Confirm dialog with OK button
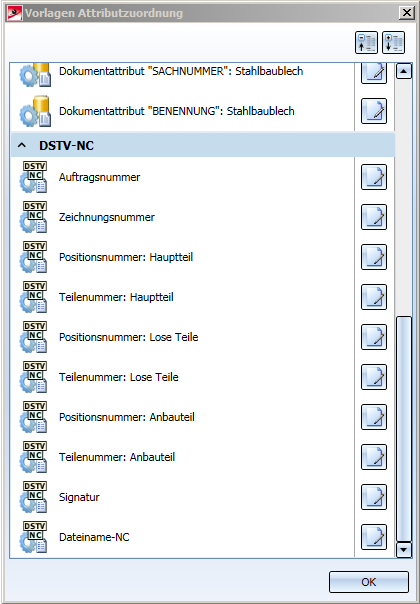Image resolution: width=420 pixels, height=604 pixels. click(369, 582)
